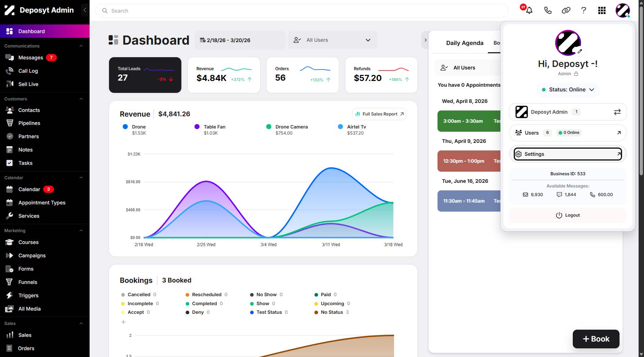Collapse the Marketing section
Screen dimensions: 644x357
click(x=81, y=231)
